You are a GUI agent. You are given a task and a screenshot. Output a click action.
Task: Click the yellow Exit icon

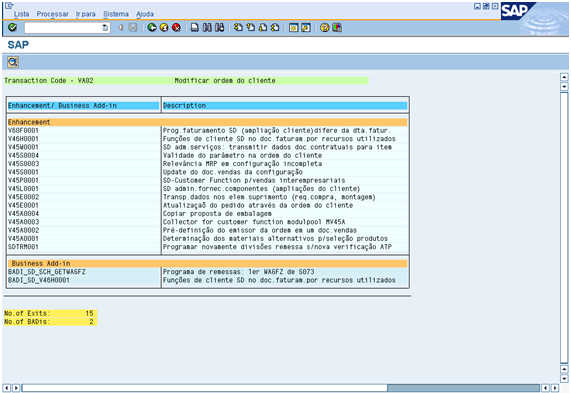click(x=164, y=28)
